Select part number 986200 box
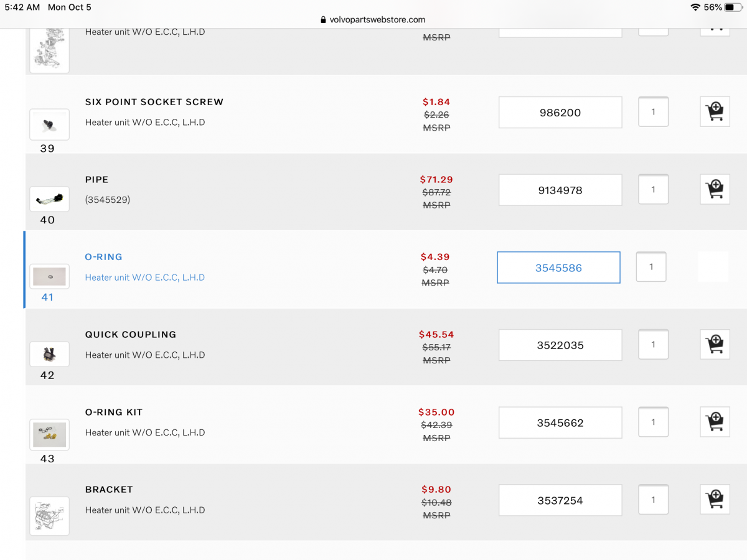The height and width of the screenshot is (560, 747). (x=560, y=113)
